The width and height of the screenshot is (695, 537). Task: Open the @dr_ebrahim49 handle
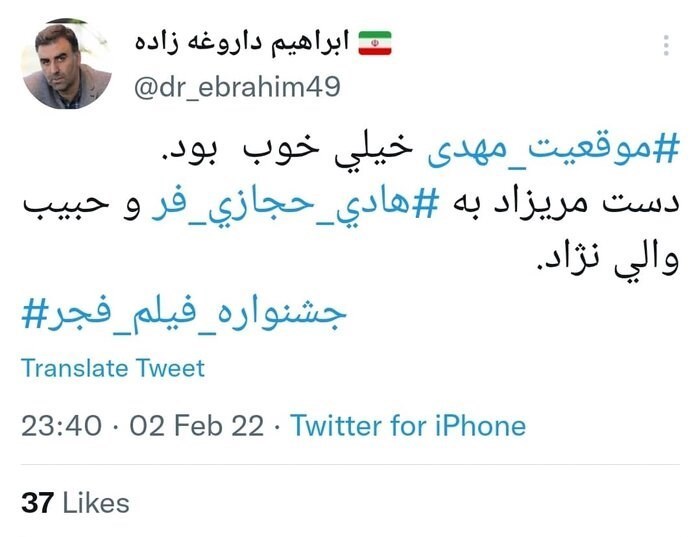point(237,87)
